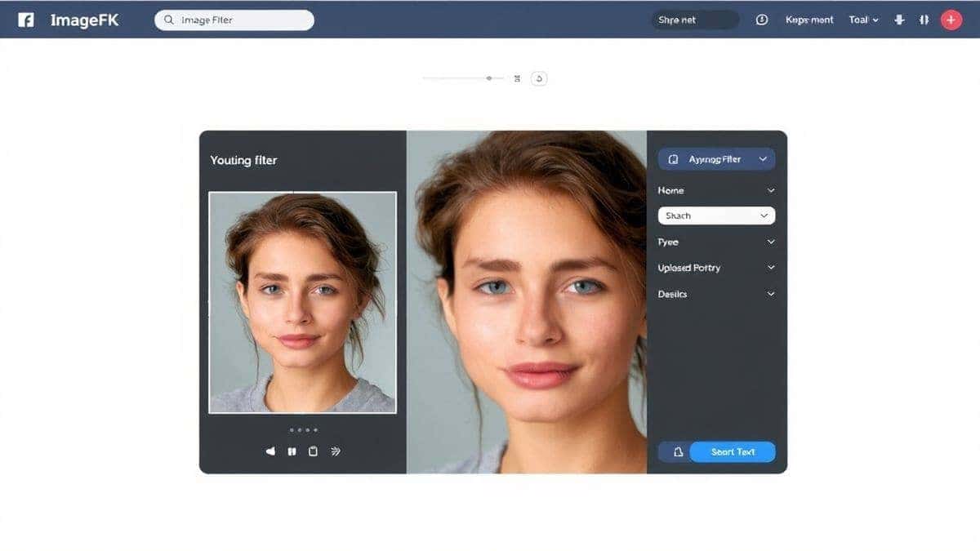The image size is (980, 551).
Task: Click the fast-forward arrows icon
Action: [x=335, y=451]
